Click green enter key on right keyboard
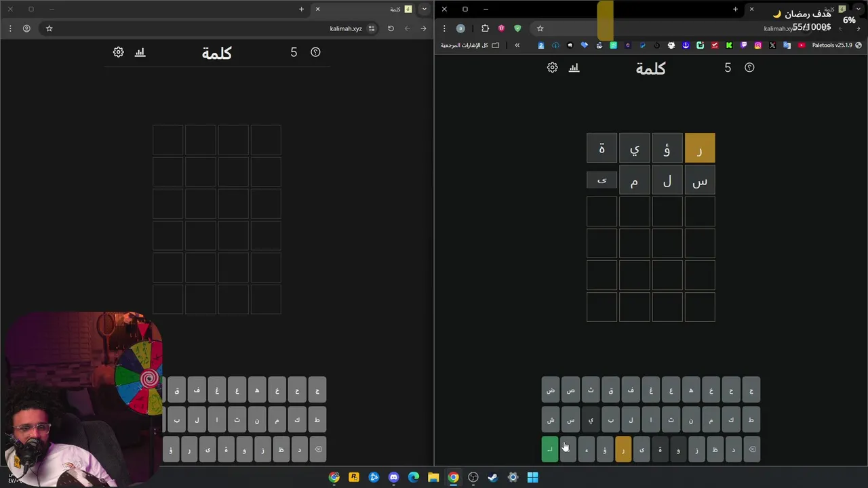The height and width of the screenshot is (488, 868). point(550,449)
